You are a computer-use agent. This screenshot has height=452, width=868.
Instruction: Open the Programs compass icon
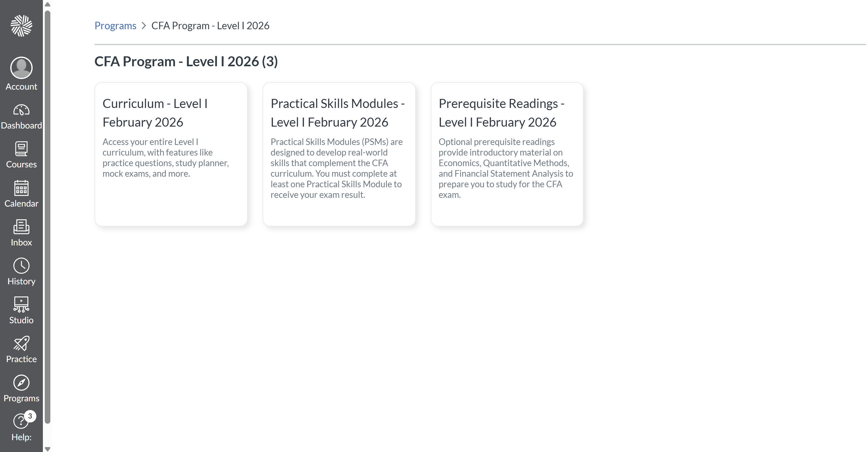(21, 383)
